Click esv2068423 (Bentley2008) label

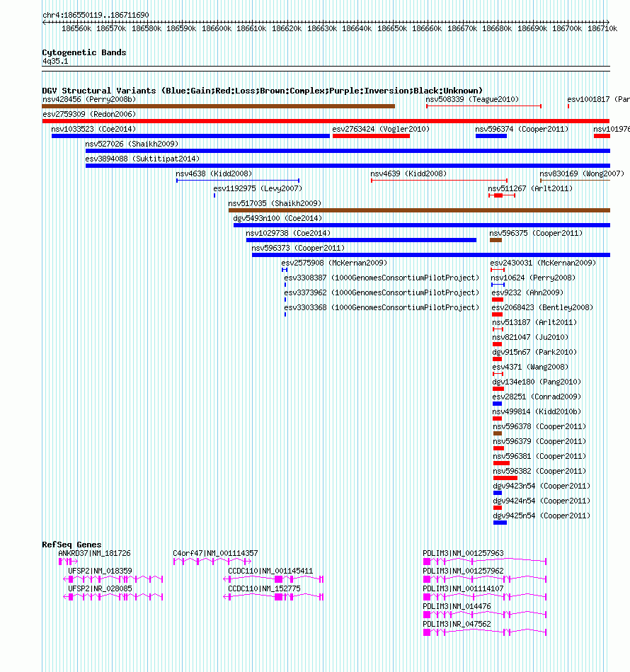click(542, 307)
